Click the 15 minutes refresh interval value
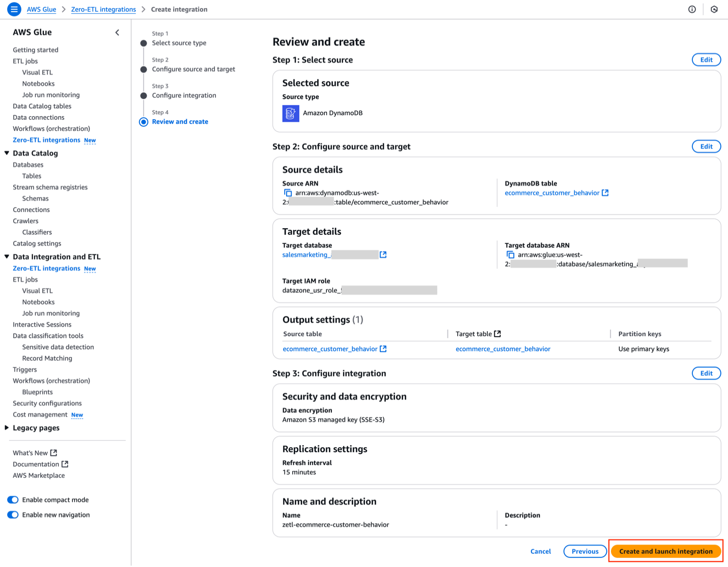 click(299, 472)
